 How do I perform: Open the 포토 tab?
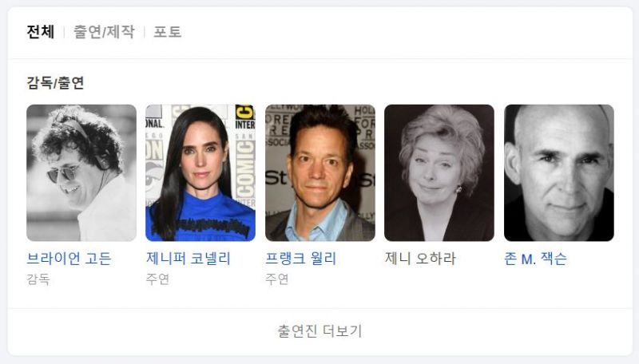167,32
